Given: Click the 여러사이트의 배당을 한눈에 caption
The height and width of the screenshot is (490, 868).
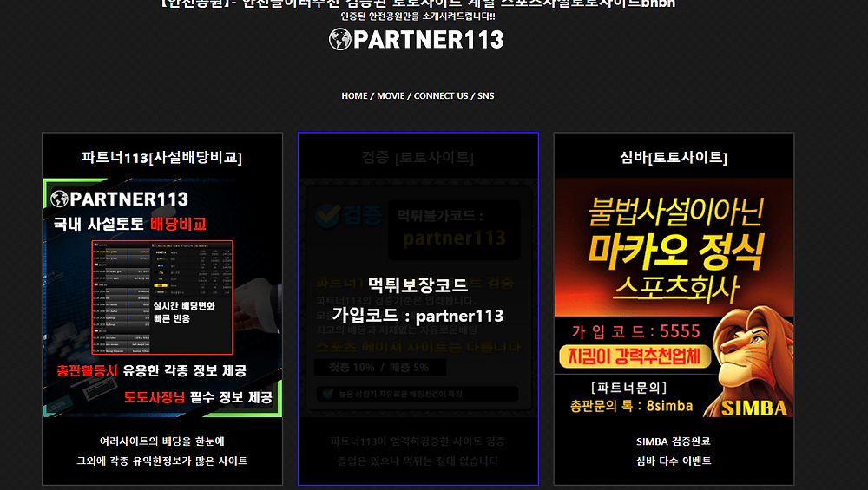Looking at the screenshot, I should [162, 441].
